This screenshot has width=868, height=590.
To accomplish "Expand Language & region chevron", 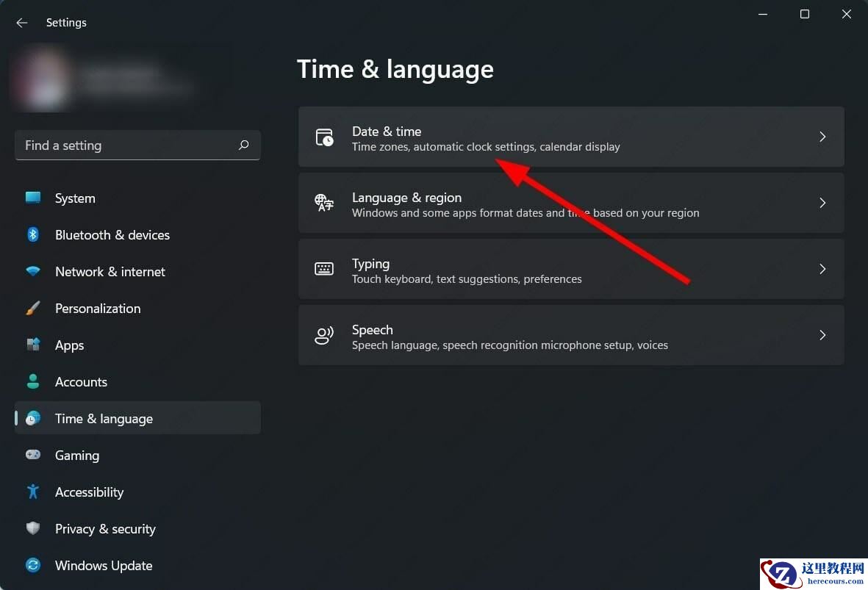I will (x=822, y=203).
